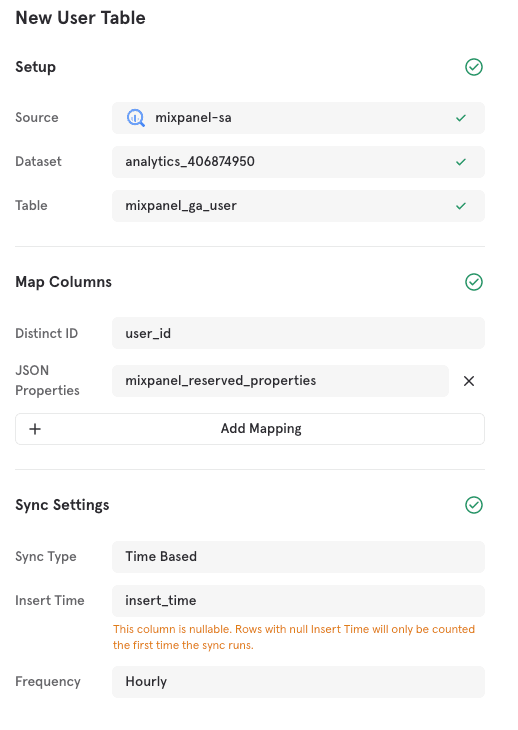
Task: Open the Table dropdown mixpanel_ga_user
Action: point(298,205)
